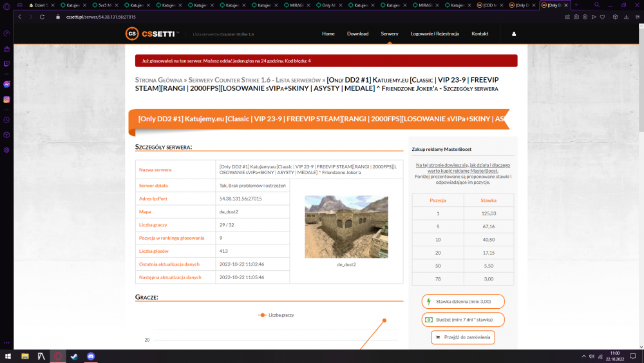Open the Serwery navigation menu item

coord(390,34)
